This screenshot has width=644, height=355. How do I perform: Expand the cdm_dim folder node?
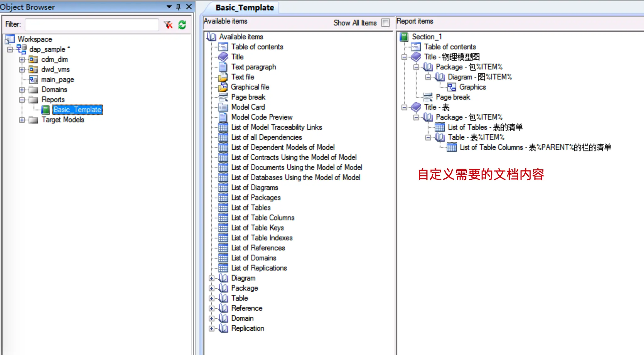(x=22, y=59)
